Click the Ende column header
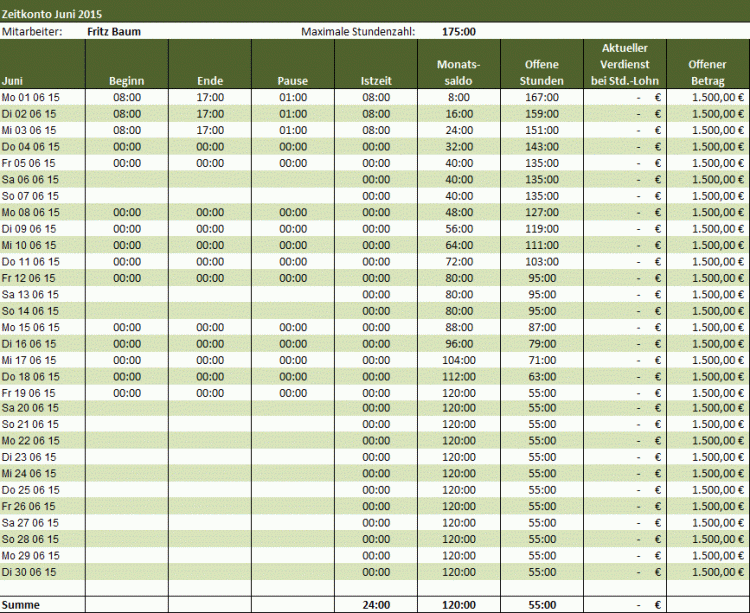 coord(210,81)
